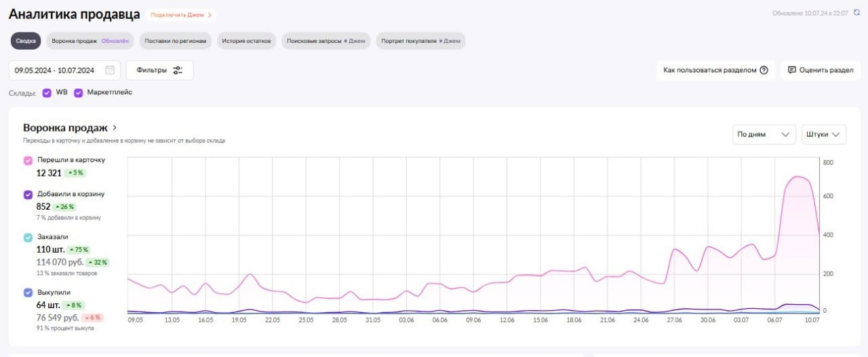Screen dimensions: 868x357
Task: Toggle the Выкупили series checkbox
Action: pyautogui.click(x=28, y=293)
